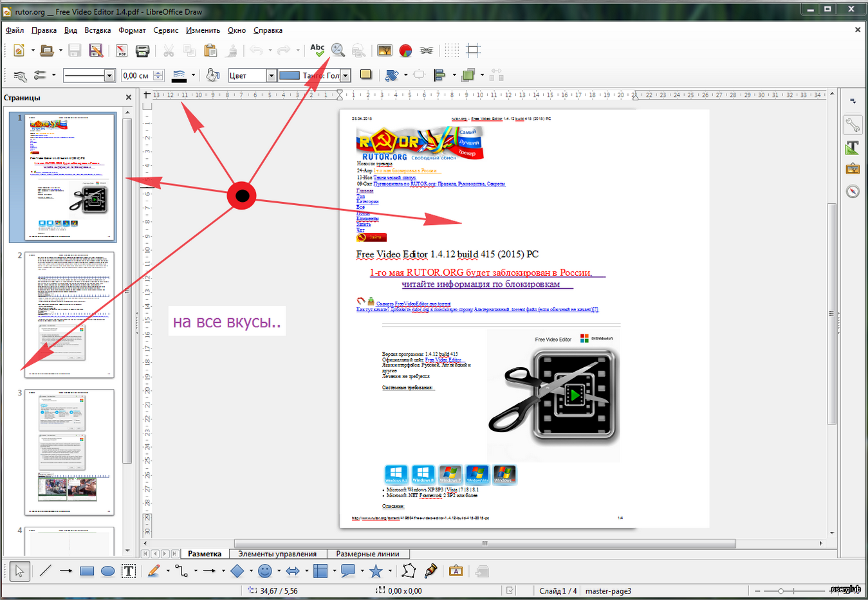Toggle line-ends-with-arrow drawing tool
The image size is (868, 600).
66,570
